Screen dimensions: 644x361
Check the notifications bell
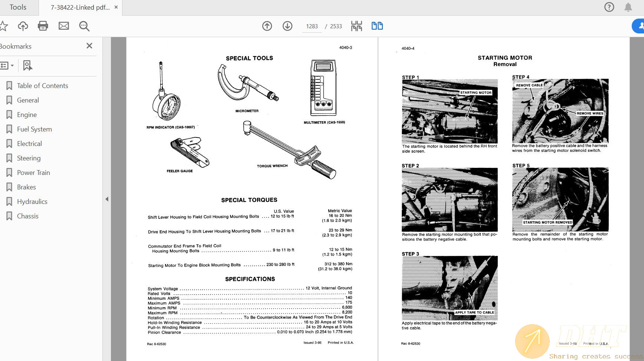(x=628, y=7)
